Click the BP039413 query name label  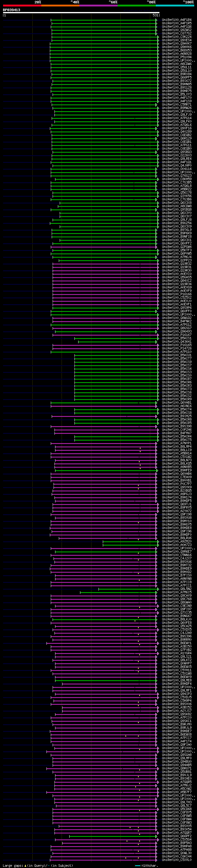tap(11, 10)
